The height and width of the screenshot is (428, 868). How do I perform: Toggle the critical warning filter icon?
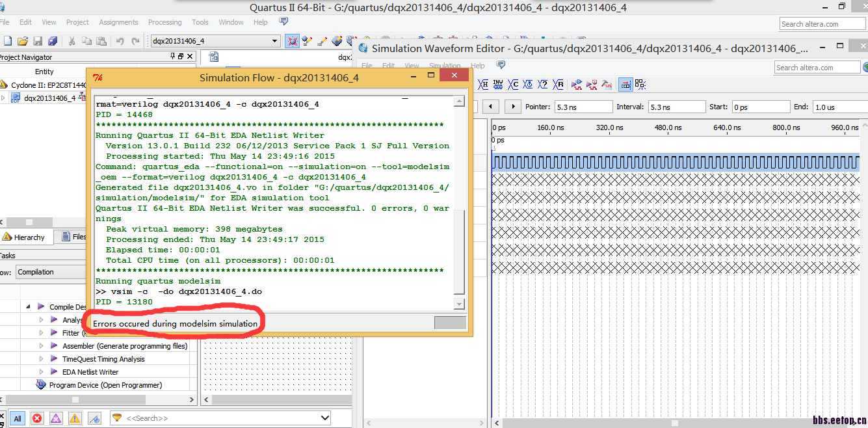(56, 418)
